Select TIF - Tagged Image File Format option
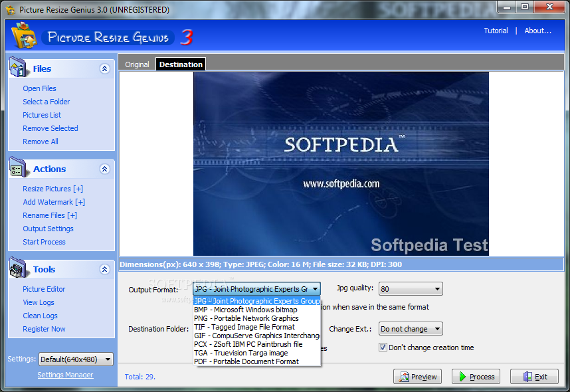This screenshot has width=570, height=392. 257,328
